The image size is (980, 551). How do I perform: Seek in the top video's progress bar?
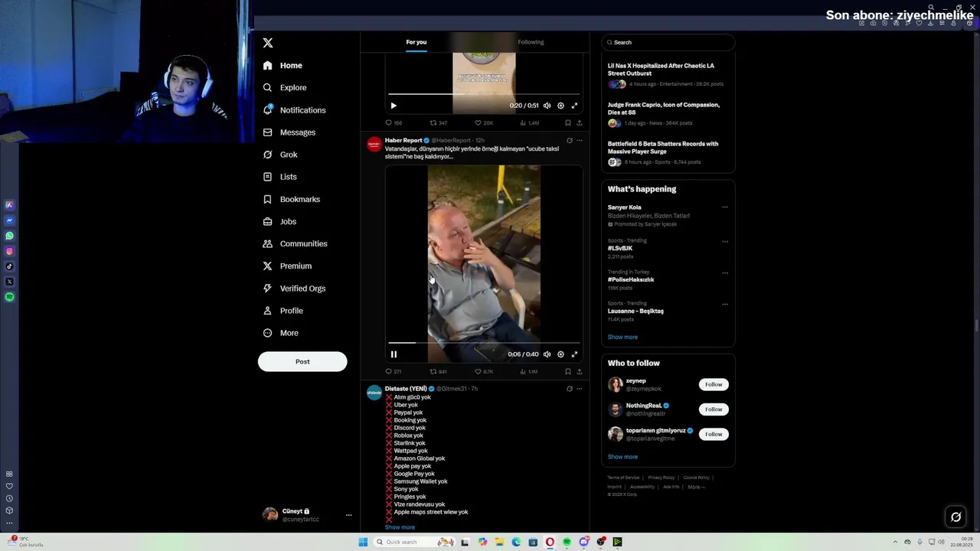(x=484, y=94)
